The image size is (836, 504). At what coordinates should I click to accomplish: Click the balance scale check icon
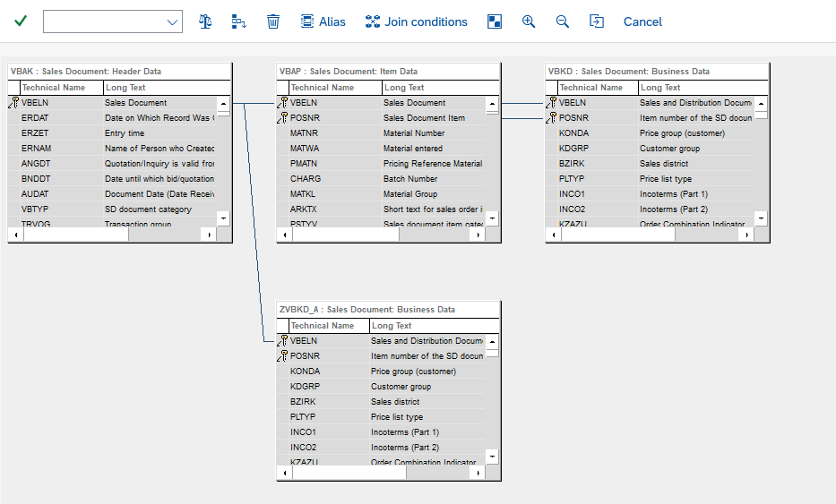[x=205, y=21]
